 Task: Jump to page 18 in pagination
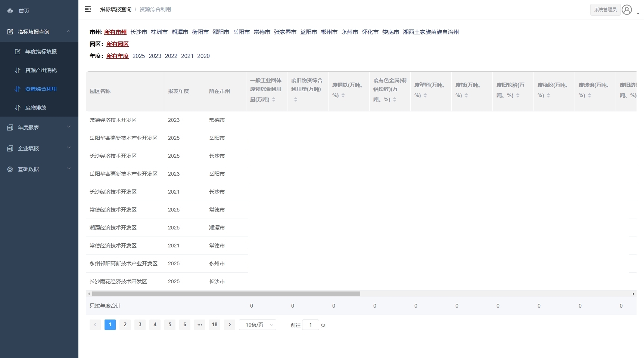pyautogui.click(x=214, y=325)
